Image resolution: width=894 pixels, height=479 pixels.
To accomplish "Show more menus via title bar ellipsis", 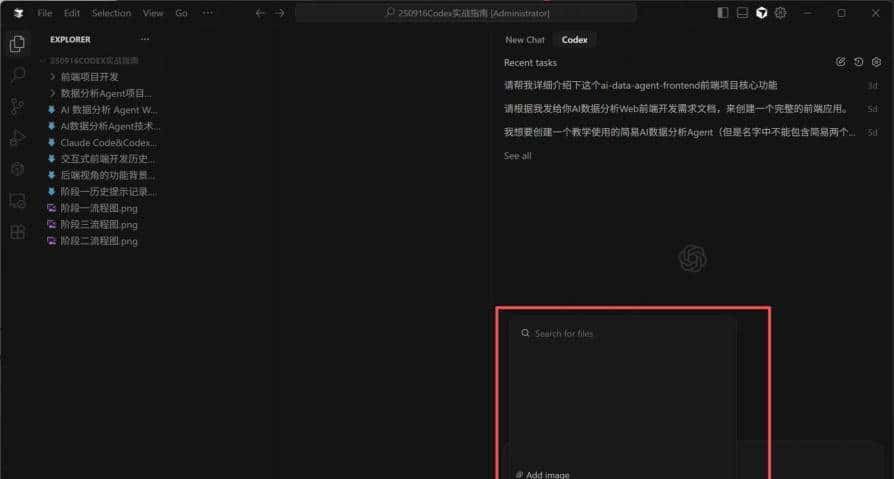I will click(x=208, y=13).
